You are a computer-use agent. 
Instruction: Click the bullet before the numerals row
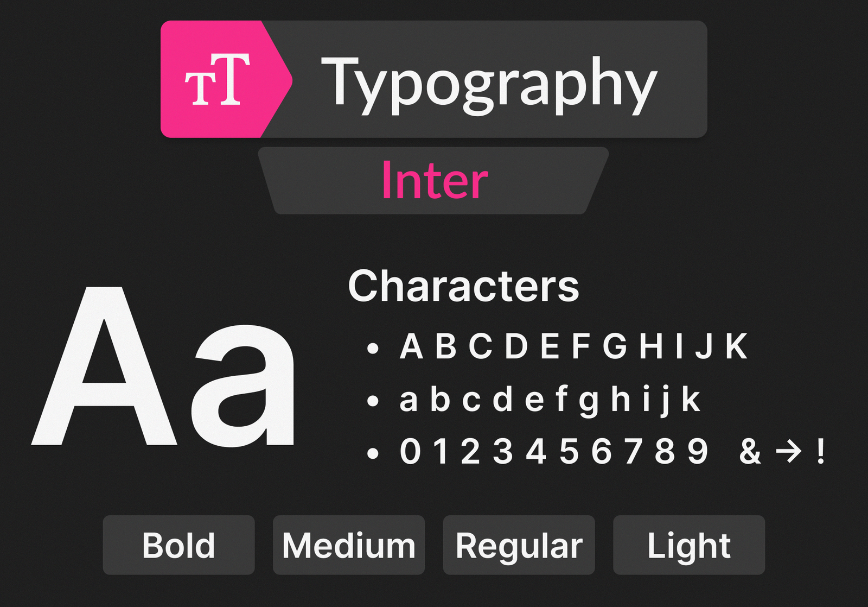(x=372, y=453)
